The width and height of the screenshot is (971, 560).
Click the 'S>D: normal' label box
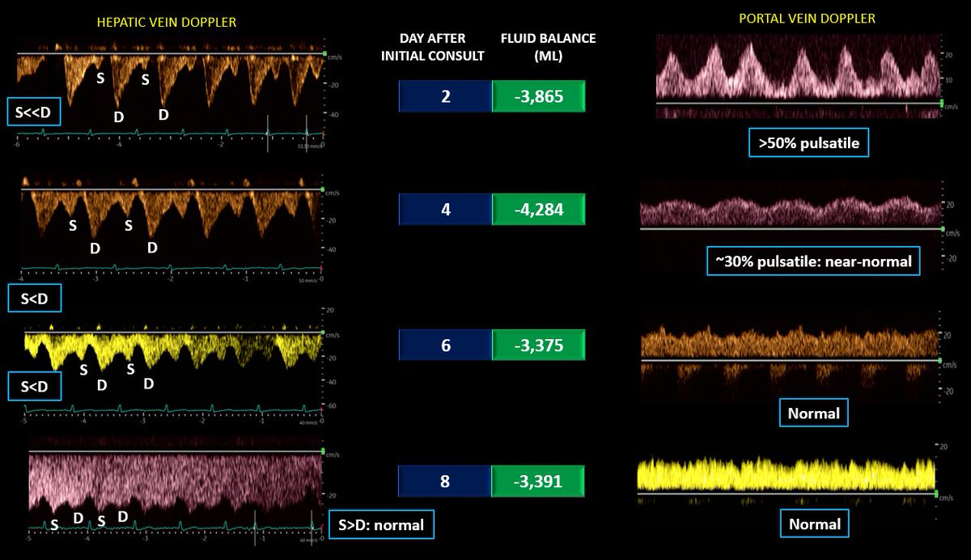click(x=381, y=524)
